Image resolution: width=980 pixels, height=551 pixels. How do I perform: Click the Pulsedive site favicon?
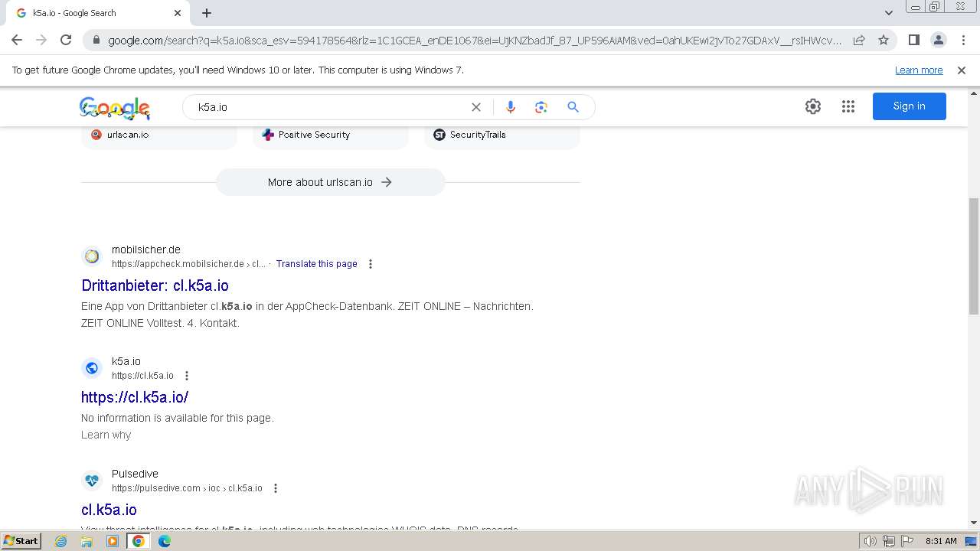(92, 481)
